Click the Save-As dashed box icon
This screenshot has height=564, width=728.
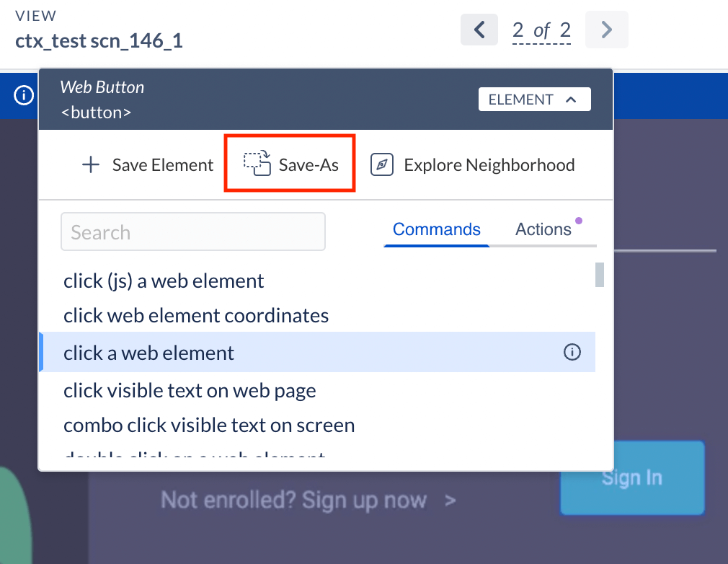tap(256, 164)
